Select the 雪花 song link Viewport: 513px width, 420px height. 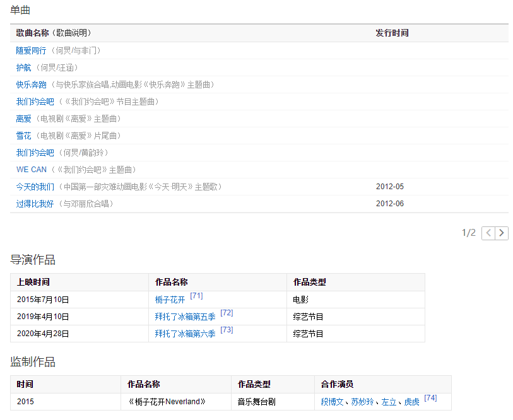(x=24, y=136)
